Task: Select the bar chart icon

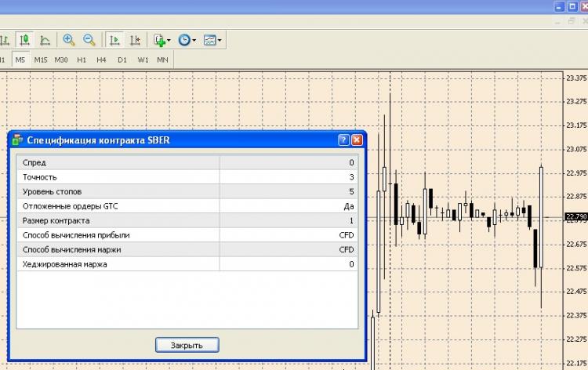Action: pyautogui.click(x=4, y=40)
